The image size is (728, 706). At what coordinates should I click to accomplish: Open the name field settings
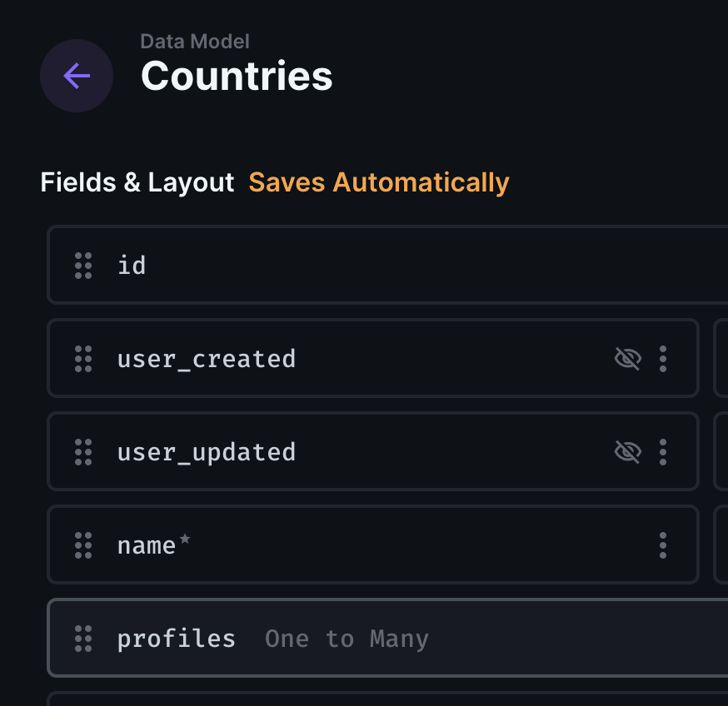333,545
